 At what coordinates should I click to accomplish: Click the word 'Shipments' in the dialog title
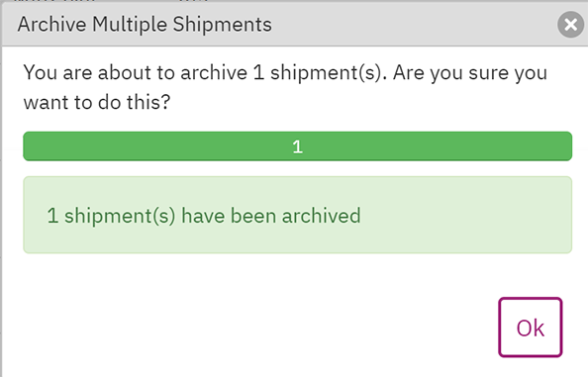tap(222, 25)
